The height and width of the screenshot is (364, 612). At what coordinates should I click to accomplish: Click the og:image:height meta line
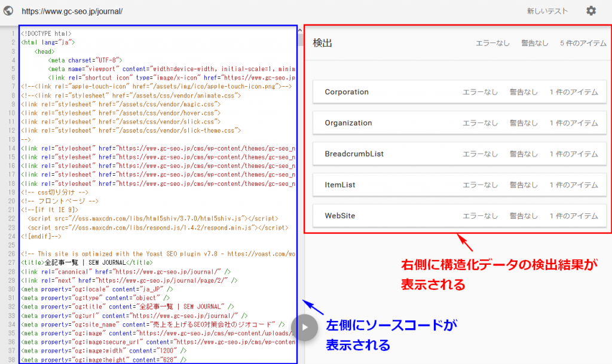(104, 360)
